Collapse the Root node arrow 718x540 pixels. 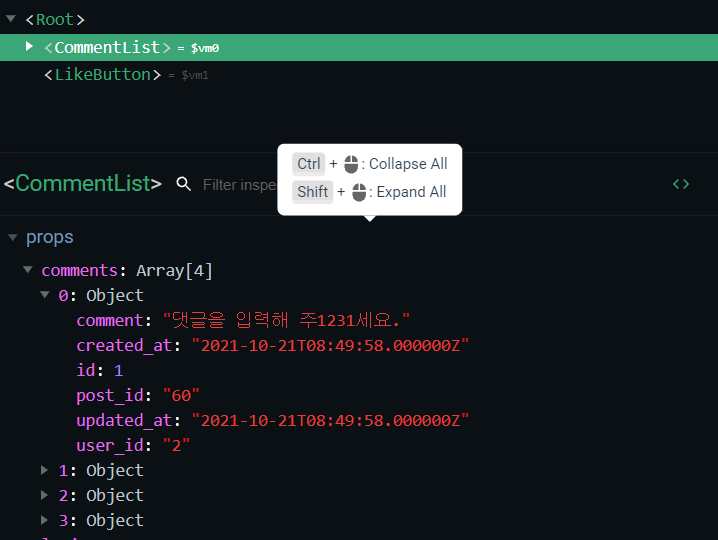point(11,19)
